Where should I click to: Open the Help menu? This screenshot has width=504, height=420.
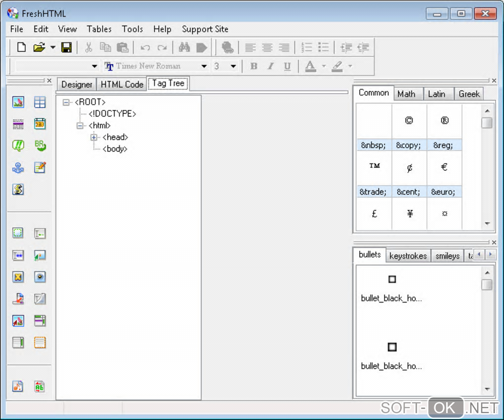coord(162,29)
